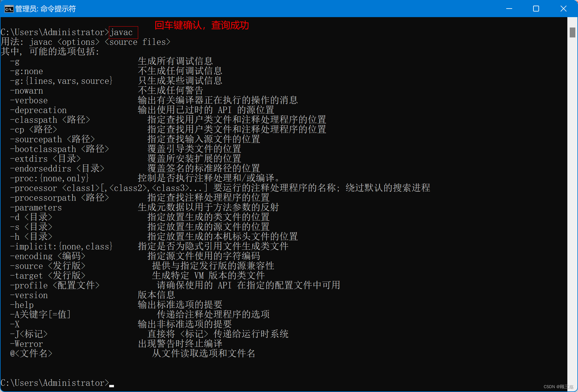Viewport: 578px width, 392px height.
Task: Click the '-profile <配置文件>' option text
Action: coord(55,285)
